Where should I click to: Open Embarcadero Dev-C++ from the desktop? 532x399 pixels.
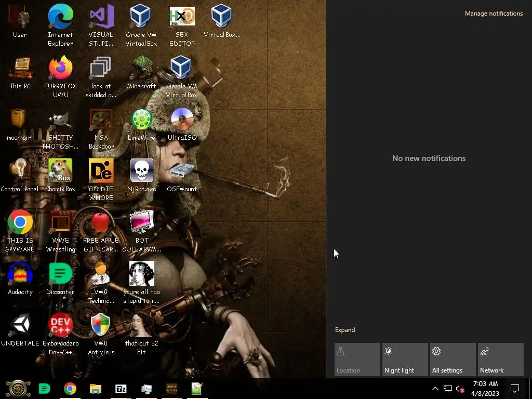pos(60,335)
